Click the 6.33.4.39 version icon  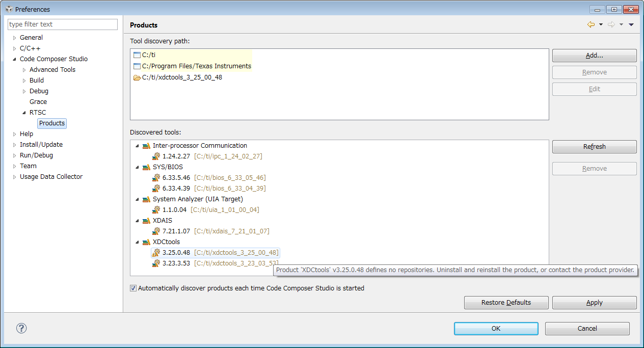156,189
